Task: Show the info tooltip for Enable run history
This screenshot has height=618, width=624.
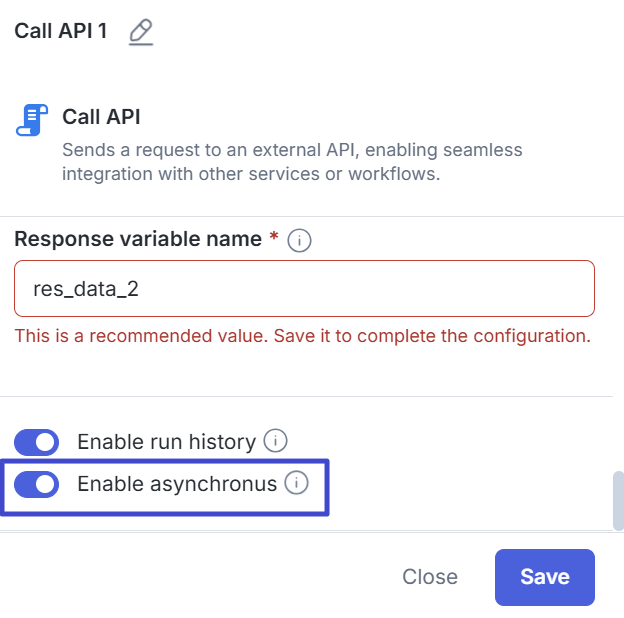Action: [276, 441]
